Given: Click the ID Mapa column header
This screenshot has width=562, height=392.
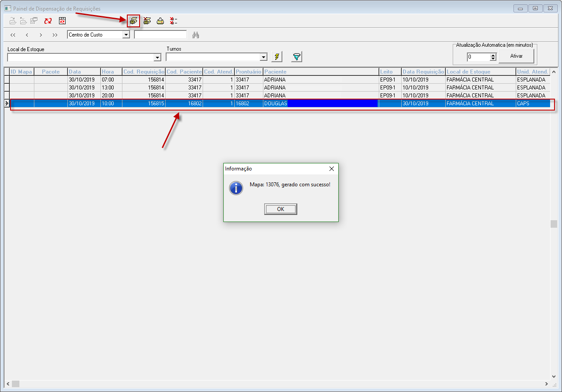Looking at the screenshot, I should (x=22, y=72).
